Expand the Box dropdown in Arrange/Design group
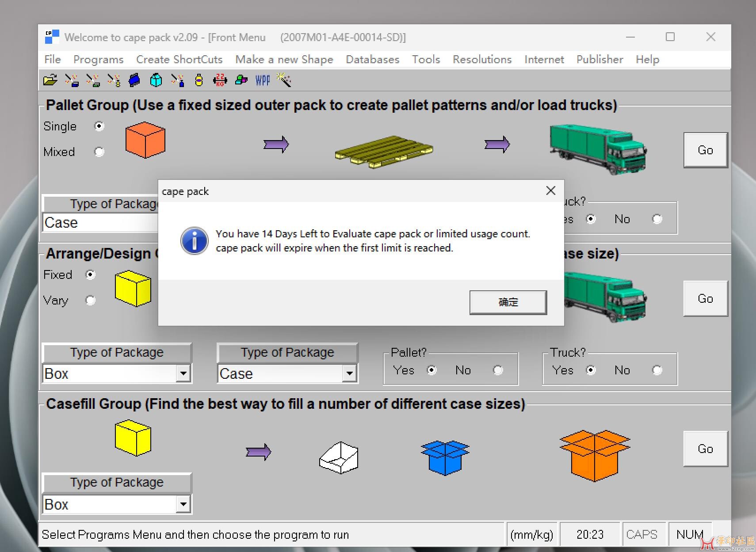 click(183, 374)
